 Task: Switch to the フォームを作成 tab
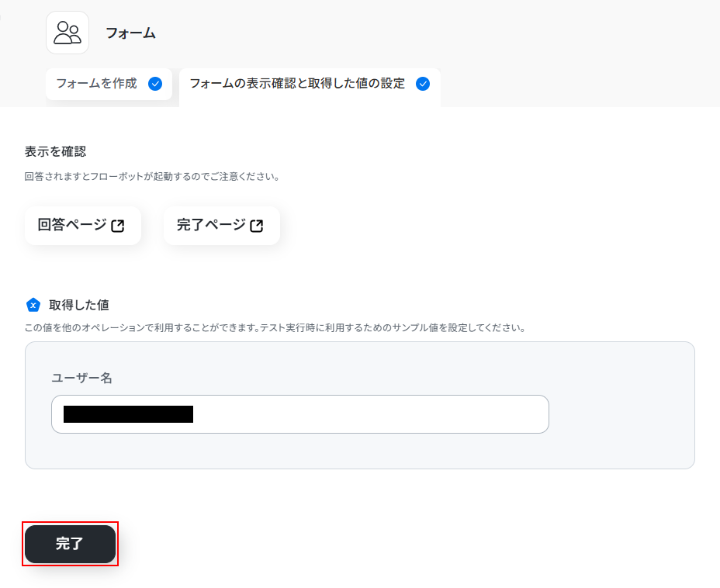(x=97, y=84)
